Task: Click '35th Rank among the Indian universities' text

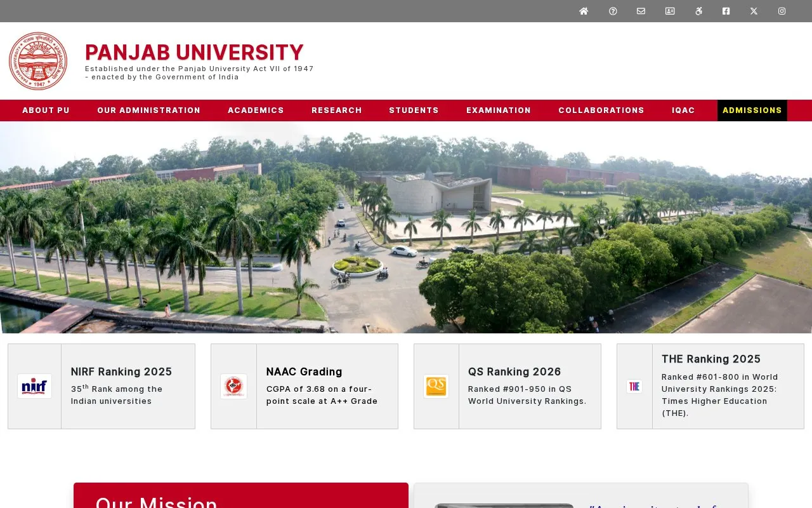Action: coord(117,394)
